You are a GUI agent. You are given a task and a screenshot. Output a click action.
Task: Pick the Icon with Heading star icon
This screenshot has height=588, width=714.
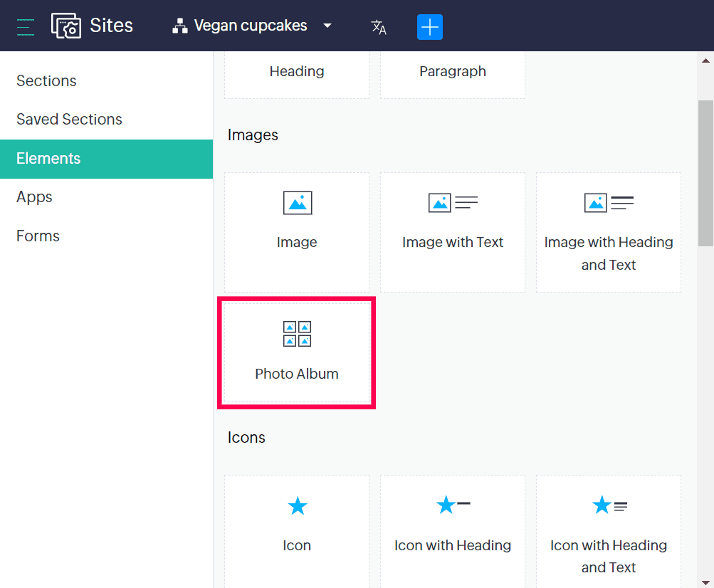click(453, 505)
